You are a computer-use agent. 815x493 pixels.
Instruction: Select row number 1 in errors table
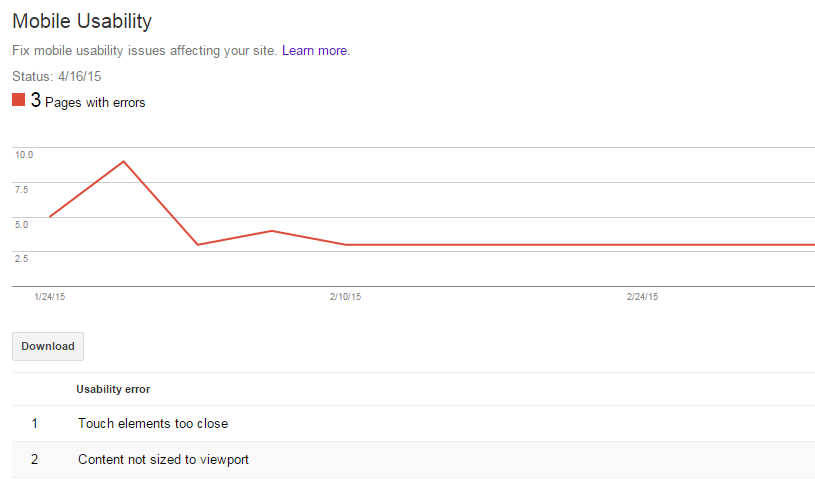point(34,423)
